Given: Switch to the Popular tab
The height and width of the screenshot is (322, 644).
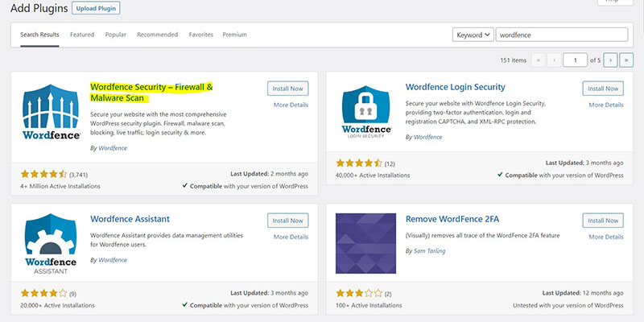Looking at the screenshot, I should (x=115, y=35).
